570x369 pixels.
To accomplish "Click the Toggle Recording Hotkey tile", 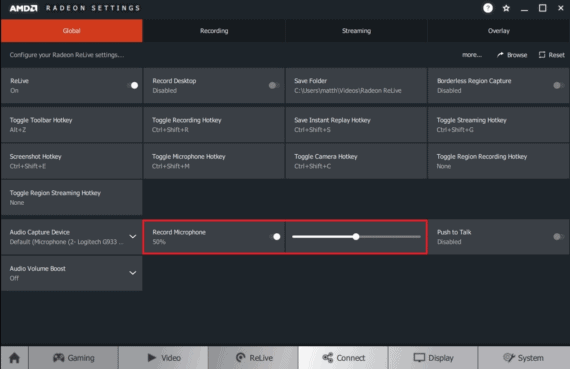I will [214, 125].
